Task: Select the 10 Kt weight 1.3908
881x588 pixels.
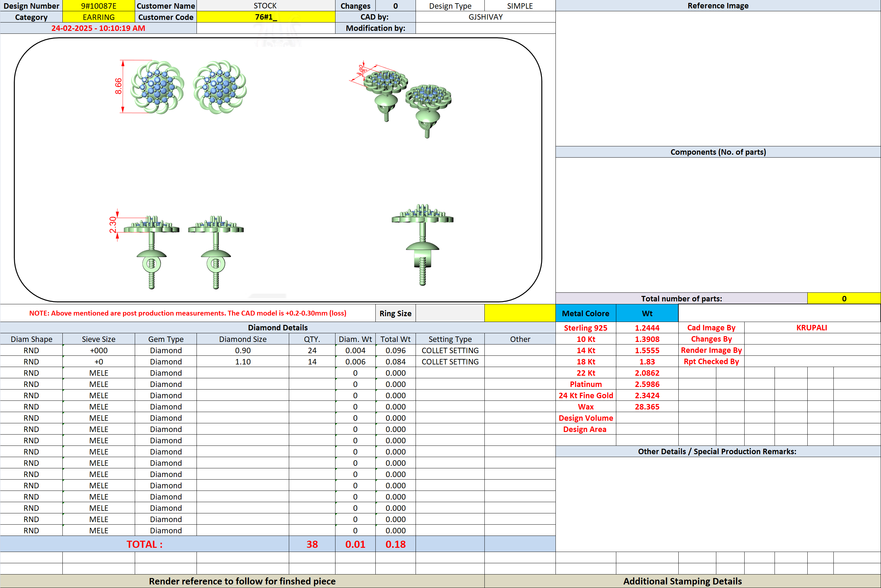Action: (x=647, y=339)
